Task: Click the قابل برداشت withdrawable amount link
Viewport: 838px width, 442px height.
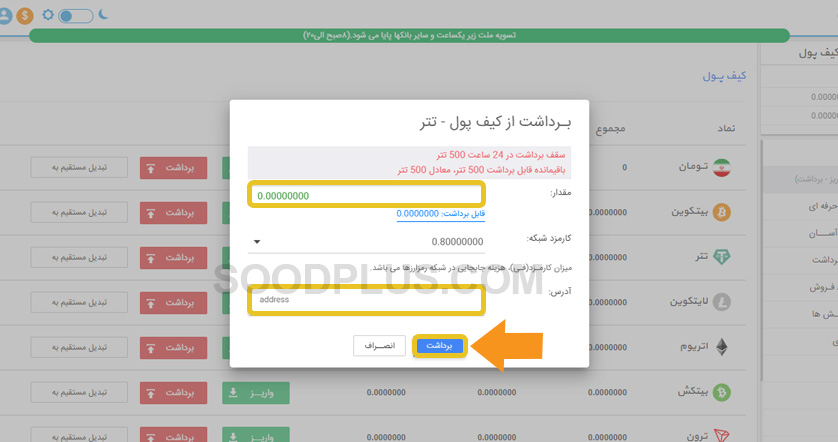Action: click(440, 214)
